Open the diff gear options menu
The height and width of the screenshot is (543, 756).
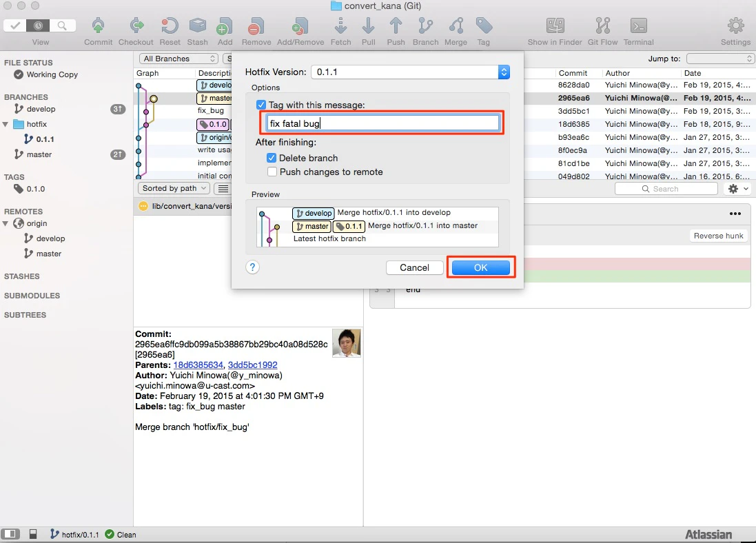(x=738, y=189)
